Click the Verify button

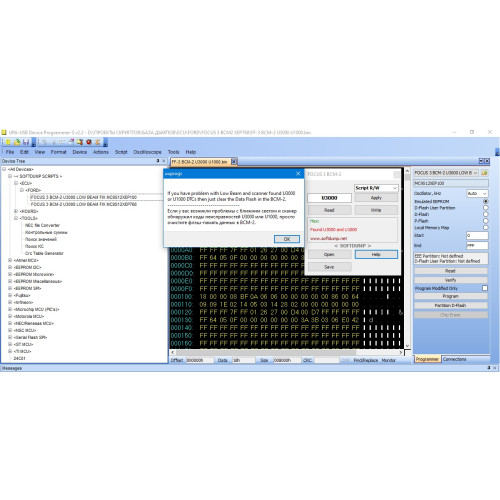451,280
